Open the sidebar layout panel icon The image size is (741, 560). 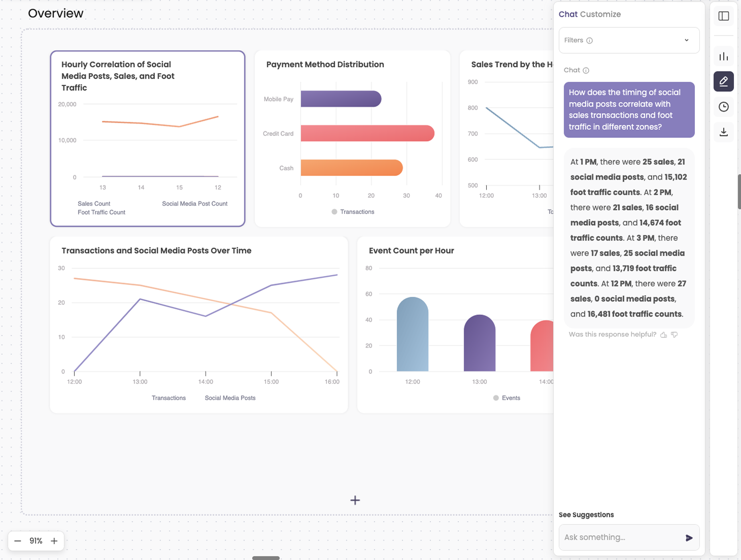[x=723, y=16]
